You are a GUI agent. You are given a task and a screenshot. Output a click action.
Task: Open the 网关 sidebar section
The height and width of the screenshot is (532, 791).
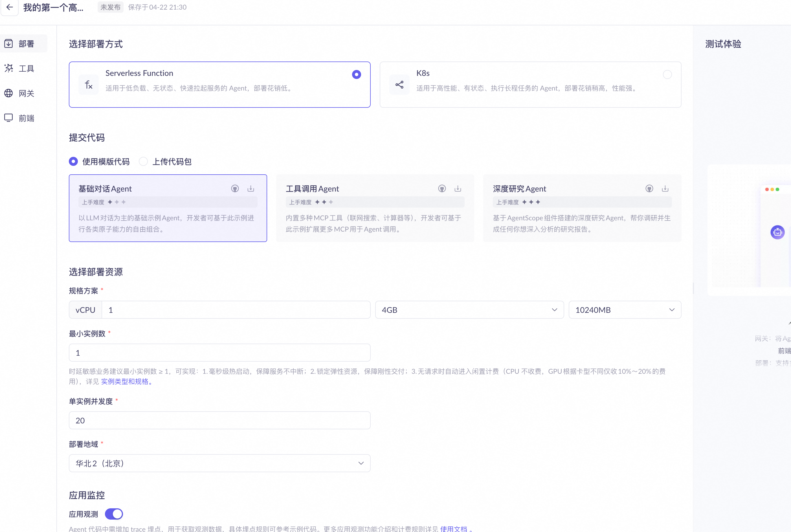[23, 93]
